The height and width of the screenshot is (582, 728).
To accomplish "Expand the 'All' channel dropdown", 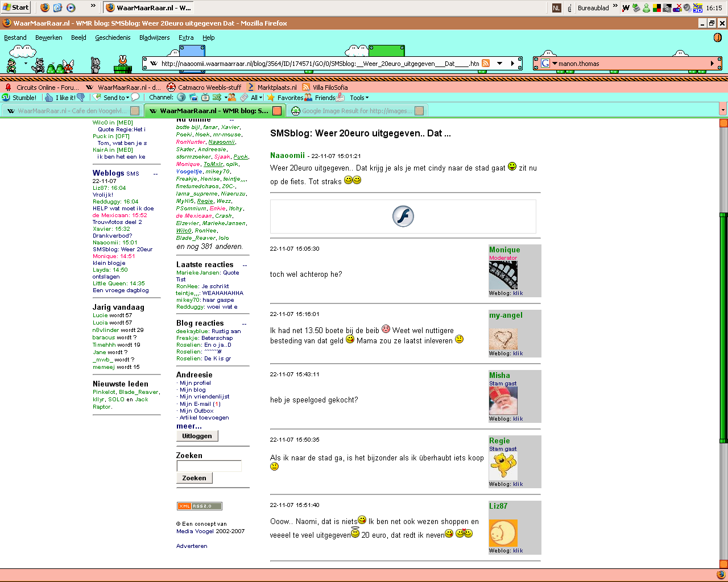I will (x=256, y=98).
